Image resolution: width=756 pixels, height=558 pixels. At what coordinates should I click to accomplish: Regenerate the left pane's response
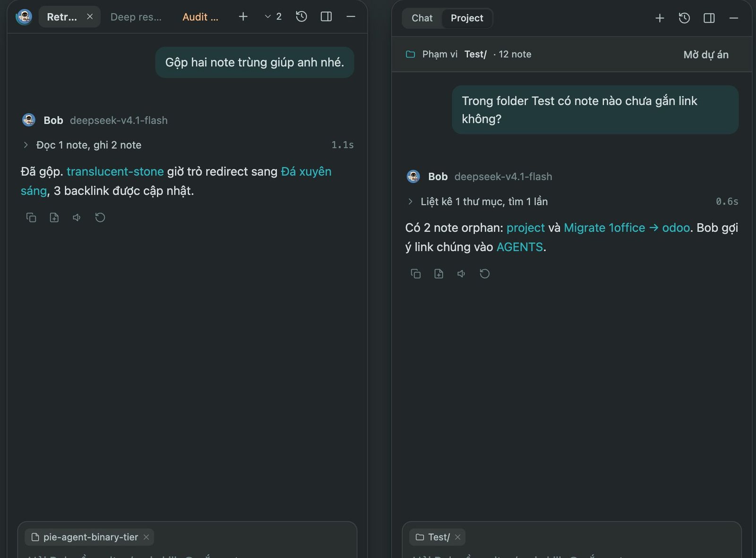click(100, 218)
